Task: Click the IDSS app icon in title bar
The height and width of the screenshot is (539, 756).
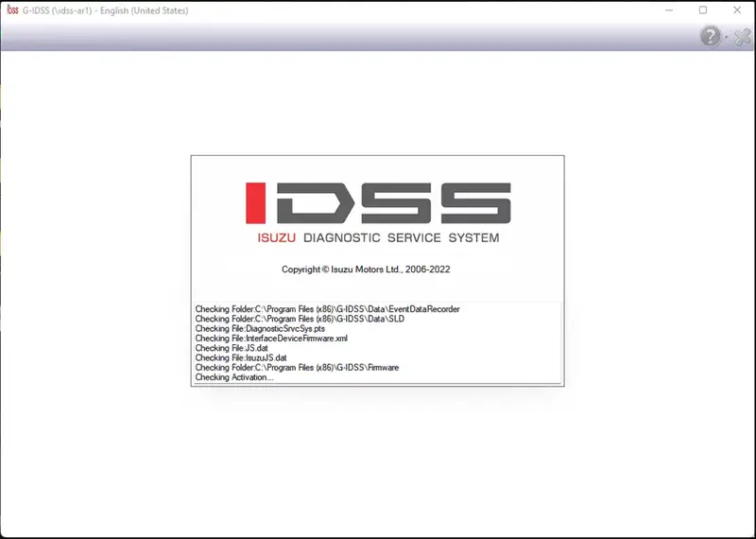Action: click(12, 10)
